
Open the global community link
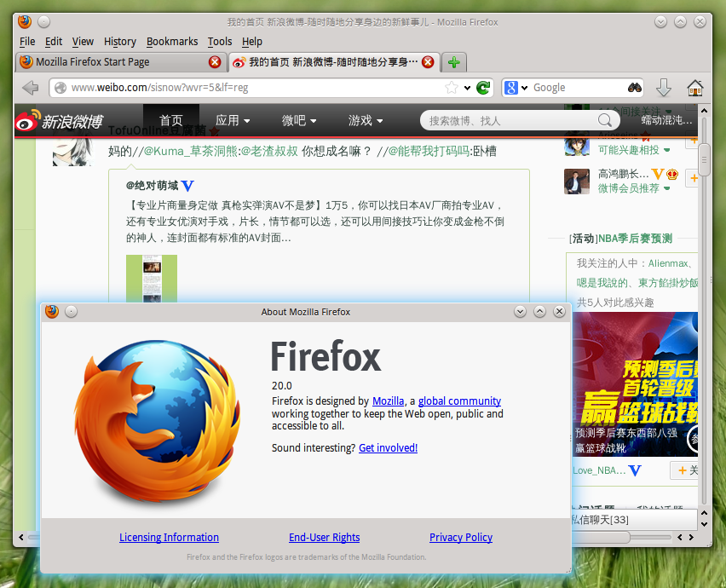point(459,401)
